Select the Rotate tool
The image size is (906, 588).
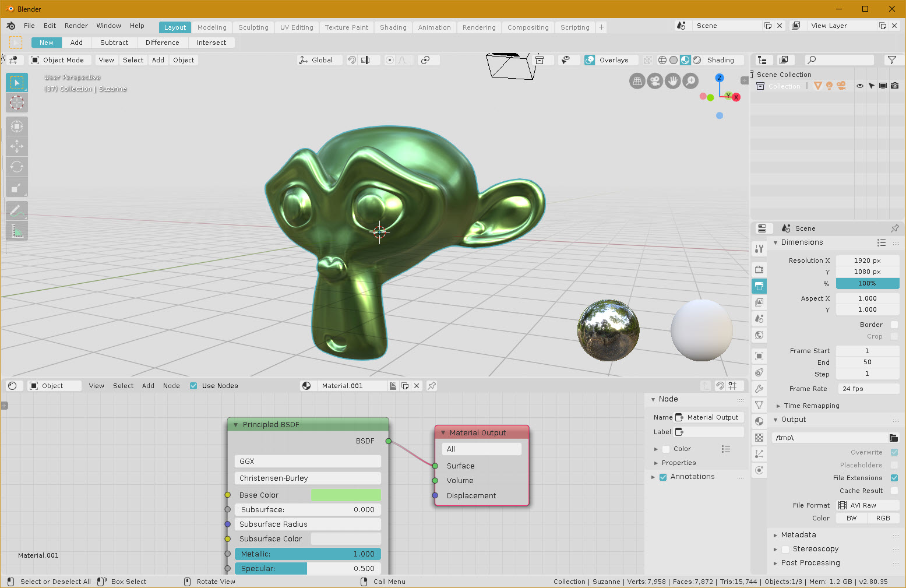17,167
